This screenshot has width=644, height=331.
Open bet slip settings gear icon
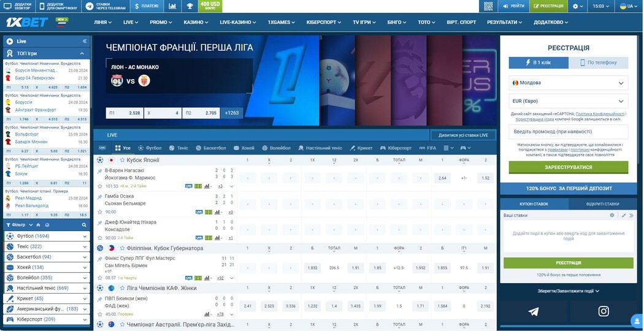point(611,216)
